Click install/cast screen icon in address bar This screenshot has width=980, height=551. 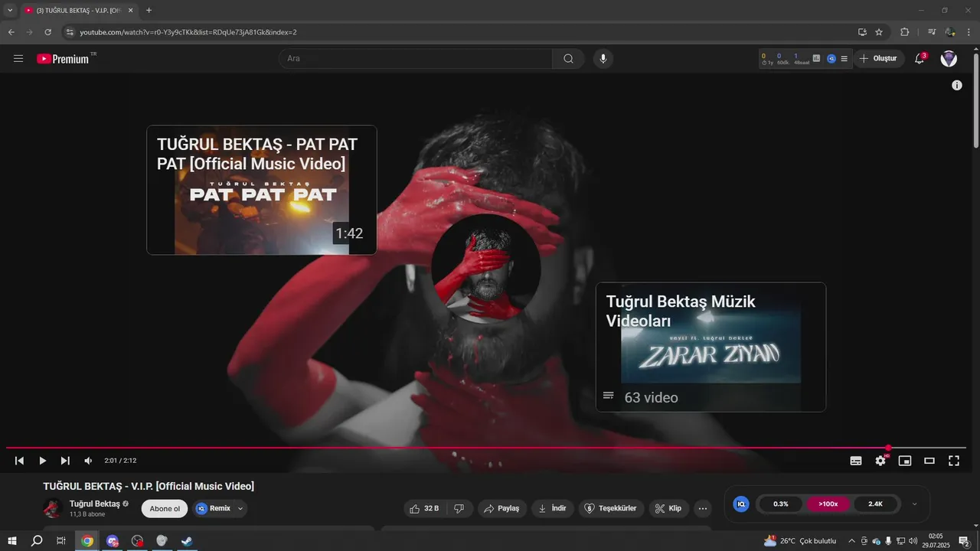coord(863,32)
